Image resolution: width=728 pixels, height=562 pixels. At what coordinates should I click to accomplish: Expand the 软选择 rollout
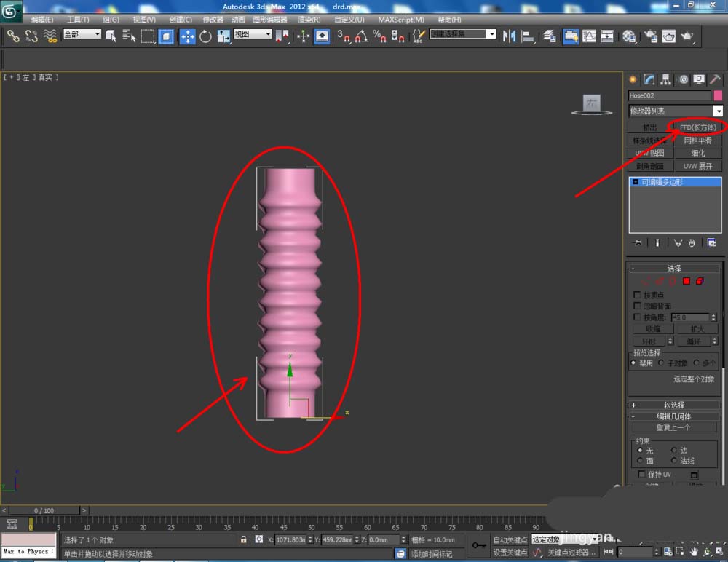pyautogui.click(x=674, y=405)
